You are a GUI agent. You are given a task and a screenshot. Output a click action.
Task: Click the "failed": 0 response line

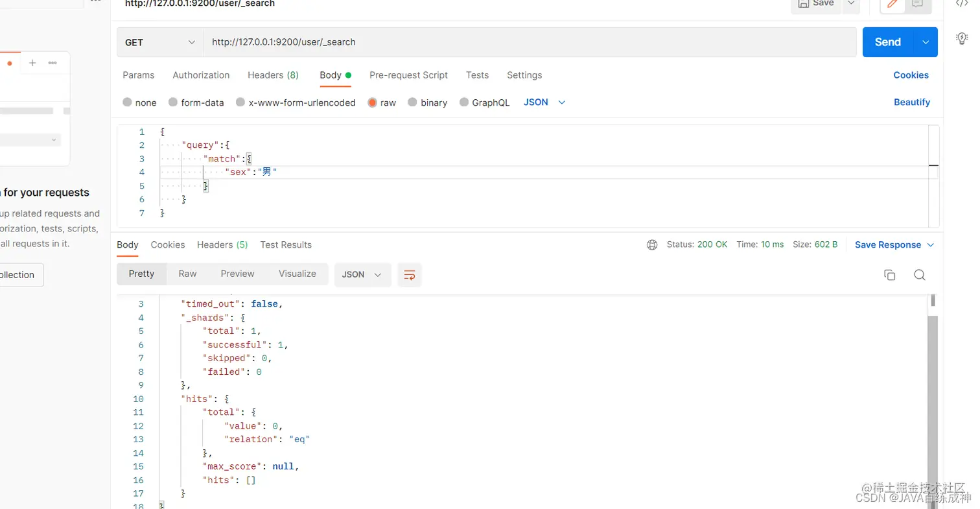[x=232, y=372]
